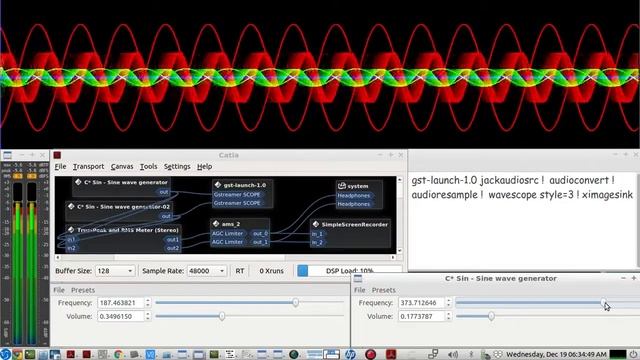Click the in_1 port on SimpleScreenRecorder
This screenshot has width=640, height=360.
click(x=317, y=234)
